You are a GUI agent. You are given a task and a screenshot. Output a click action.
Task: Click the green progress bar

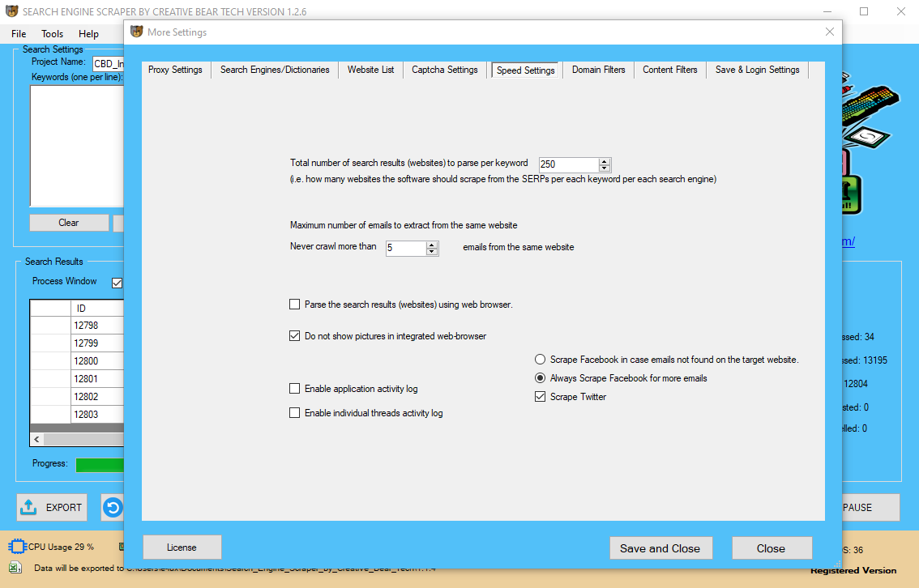tap(99, 465)
